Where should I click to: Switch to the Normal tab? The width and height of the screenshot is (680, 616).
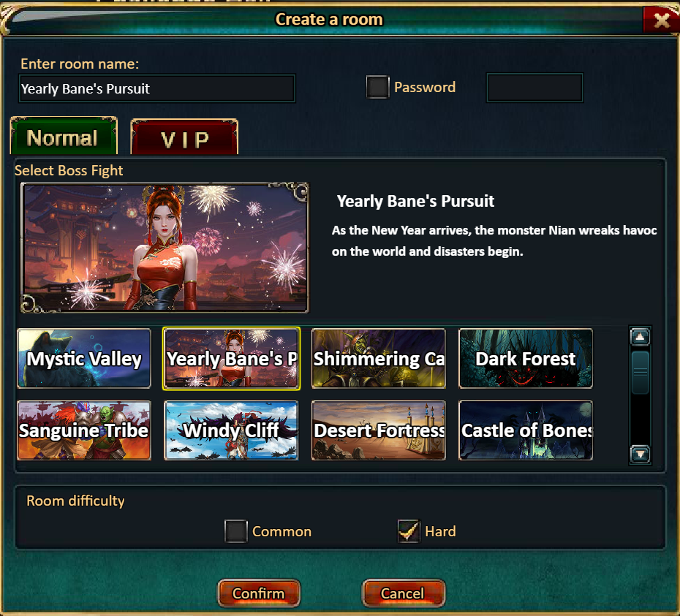64,136
